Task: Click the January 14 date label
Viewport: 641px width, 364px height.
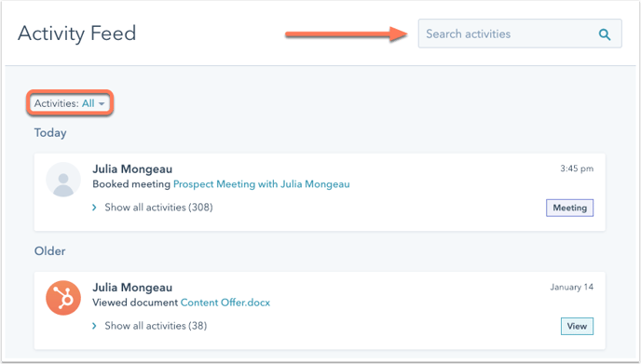Action: pyautogui.click(x=571, y=287)
